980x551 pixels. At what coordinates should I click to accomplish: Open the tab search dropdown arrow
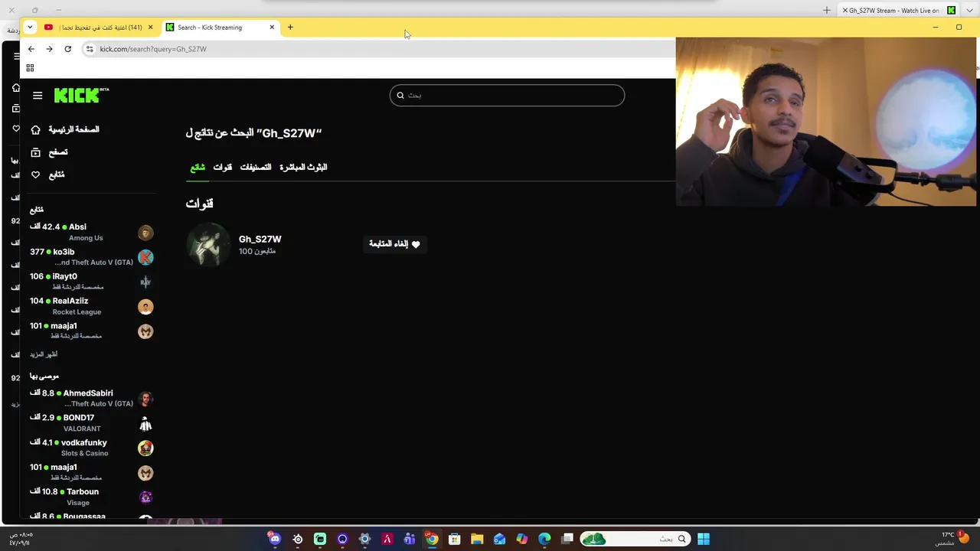[x=30, y=28]
